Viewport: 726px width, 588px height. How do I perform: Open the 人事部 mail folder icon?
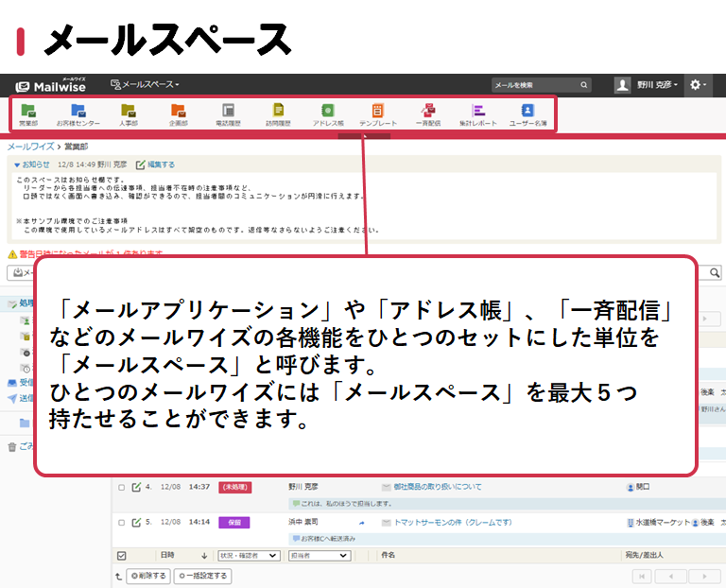129,113
